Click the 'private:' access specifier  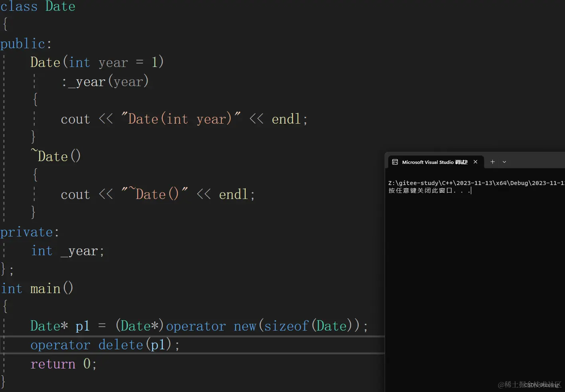[30, 232]
